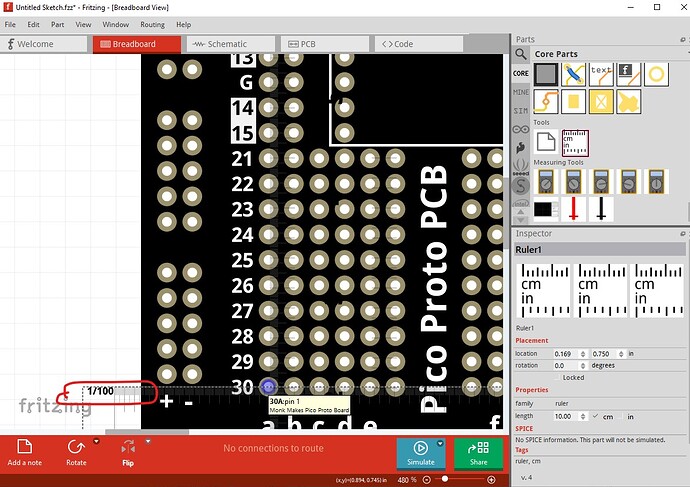Switch to the Code tab

pos(419,44)
